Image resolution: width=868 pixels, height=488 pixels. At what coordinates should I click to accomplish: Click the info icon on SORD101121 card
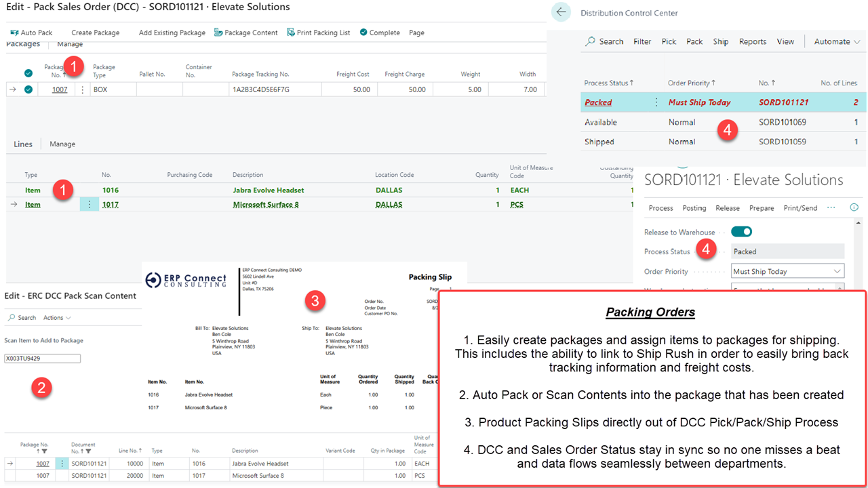[x=854, y=207]
